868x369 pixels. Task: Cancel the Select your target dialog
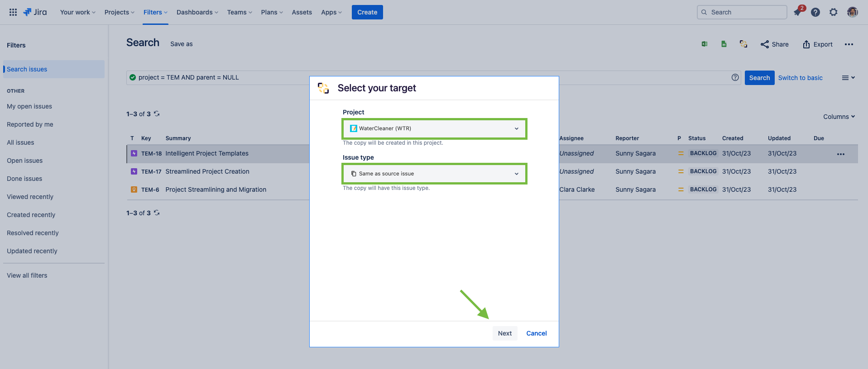[x=536, y=333]
